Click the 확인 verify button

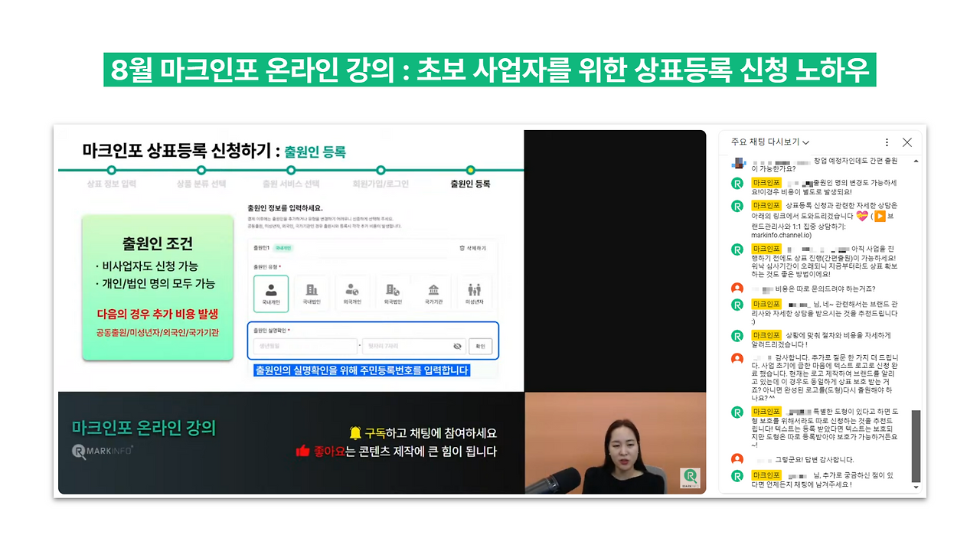pos(480,346)
